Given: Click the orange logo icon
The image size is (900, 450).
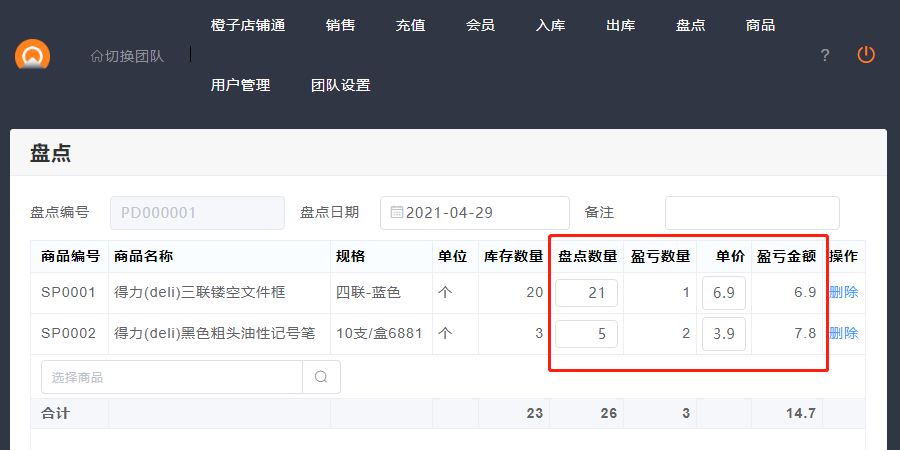Looking at the screenshot, I should 32,55.
